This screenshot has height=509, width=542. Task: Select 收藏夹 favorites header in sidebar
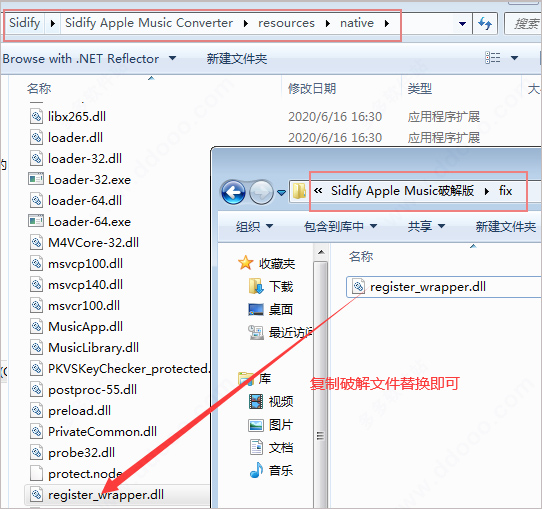coord(267,263)
